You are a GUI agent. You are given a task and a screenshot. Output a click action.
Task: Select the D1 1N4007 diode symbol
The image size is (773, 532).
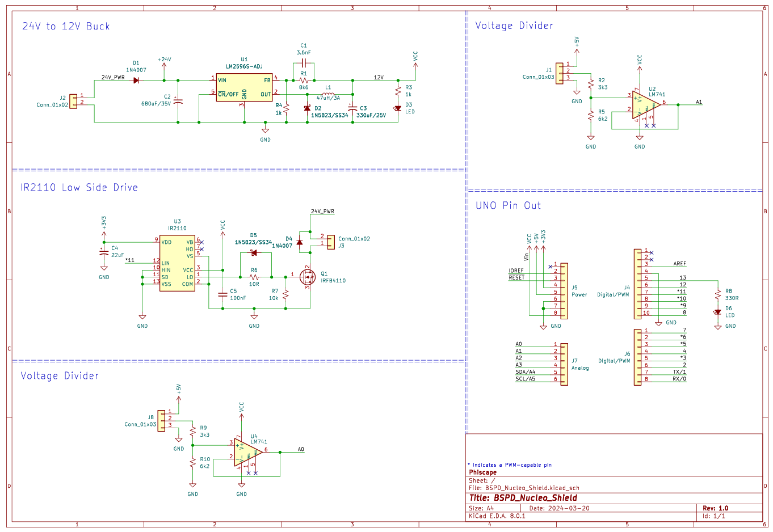click(x=136, y=81)
